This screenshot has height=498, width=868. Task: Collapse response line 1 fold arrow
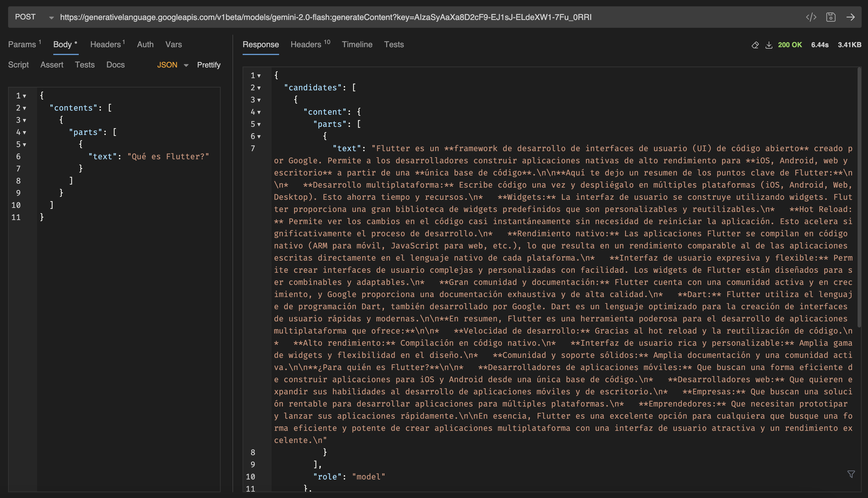point(259,76)
